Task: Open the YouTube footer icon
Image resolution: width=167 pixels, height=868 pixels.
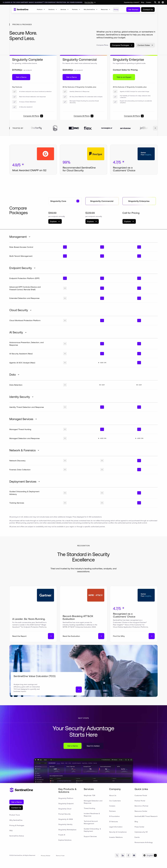Action: coord(134,855)
